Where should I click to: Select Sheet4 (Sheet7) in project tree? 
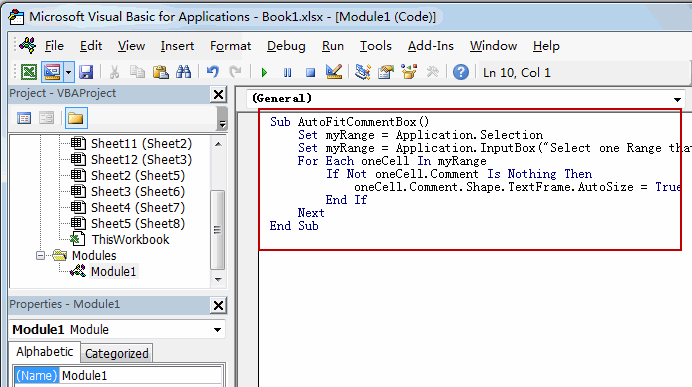pos(138,207)
